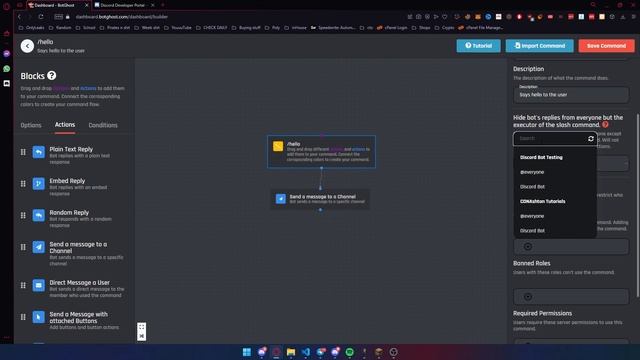The image size is (640, 360).
Task: Click the Tutorial button
Action: coord(478,46)
